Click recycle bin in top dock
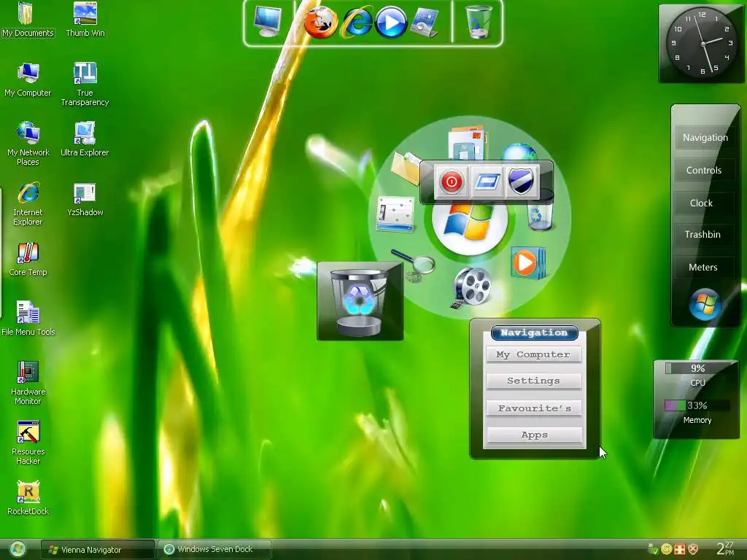Image resolution: width=747 pixels, height=560 pixels. pyautogui.click(x=479, y=21)
